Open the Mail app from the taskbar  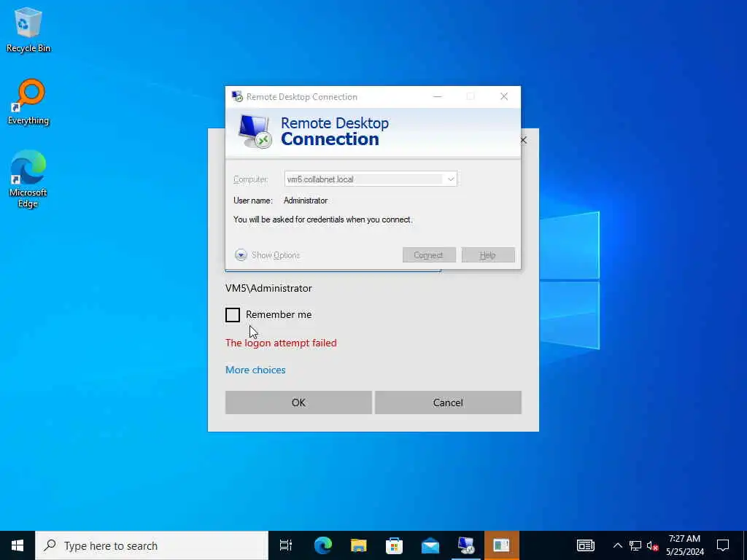430,545
